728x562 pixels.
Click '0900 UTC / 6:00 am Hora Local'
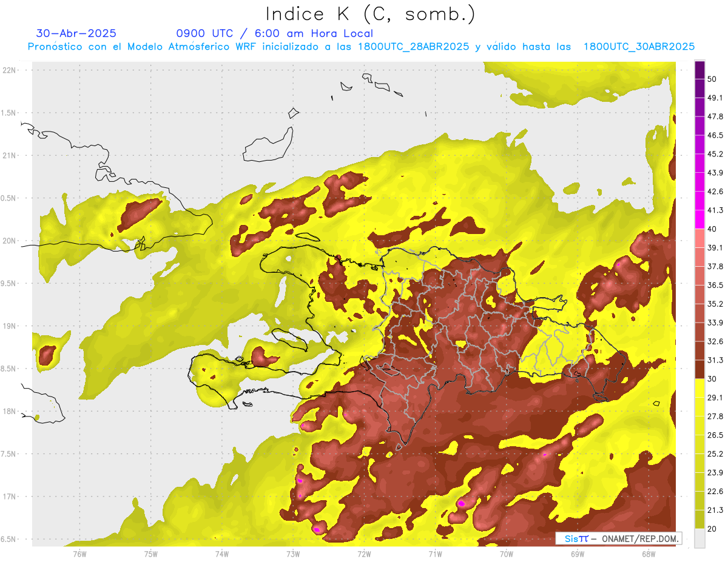(x=274, y=33)
